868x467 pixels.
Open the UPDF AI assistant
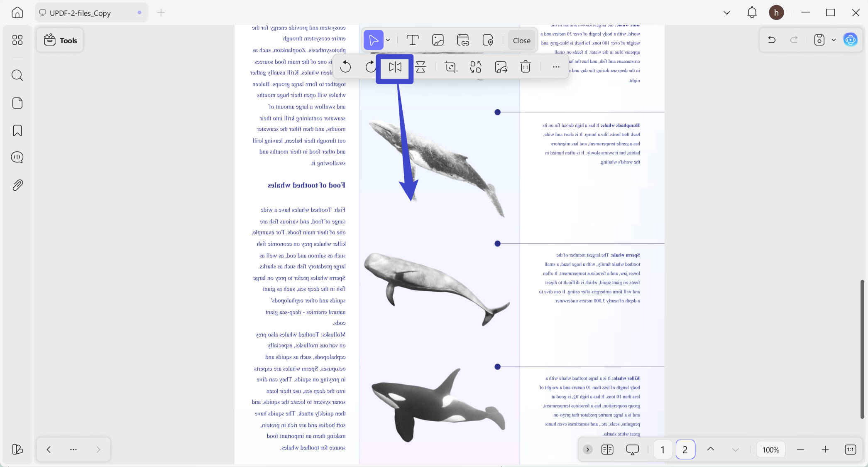pyautogui.click(x=851, y=40)
